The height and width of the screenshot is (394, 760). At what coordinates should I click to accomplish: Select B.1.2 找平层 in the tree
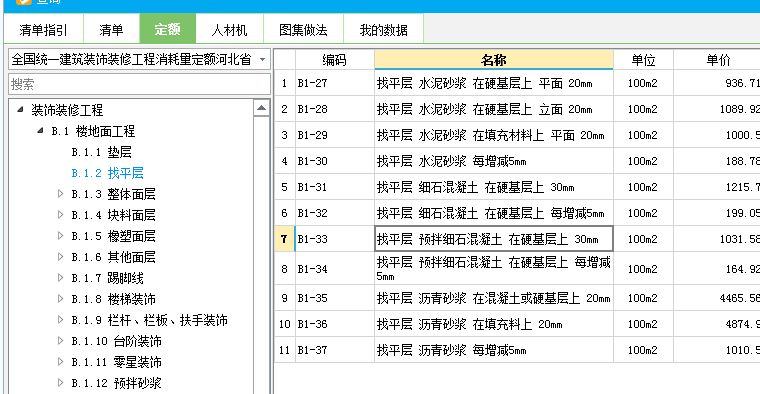point(107,173)
